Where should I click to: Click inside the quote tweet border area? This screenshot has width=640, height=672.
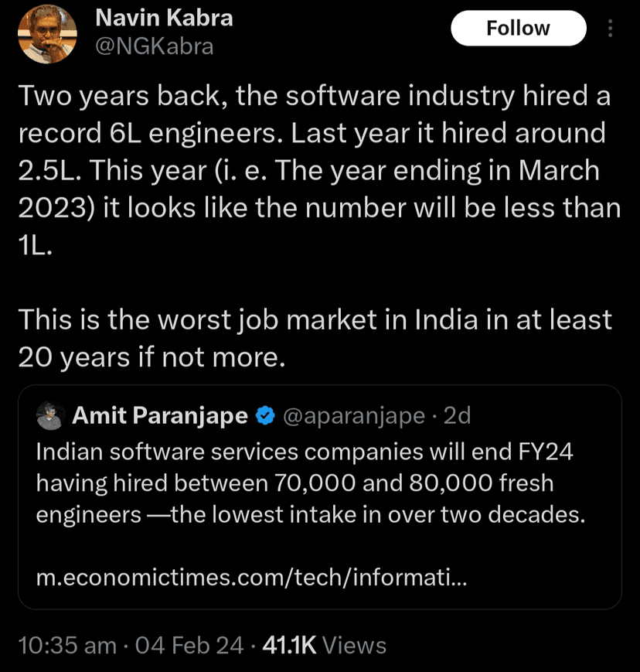320,541
